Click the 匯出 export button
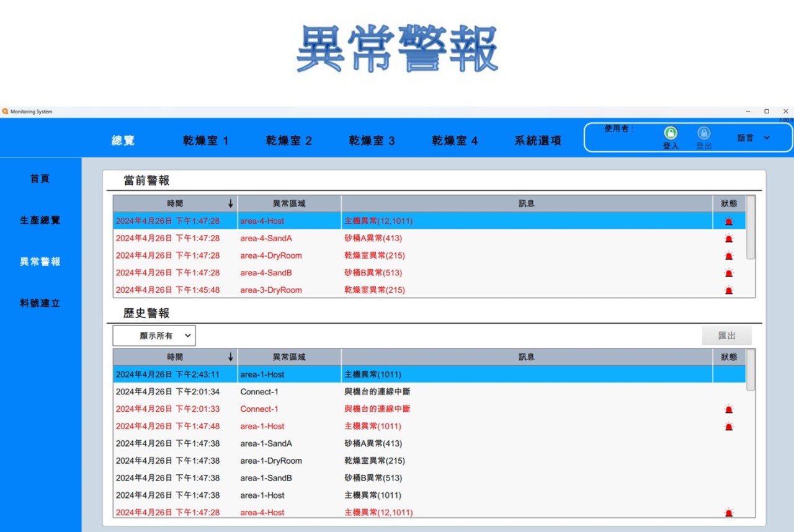Screen dimensions: 794x532 pos(726,335)
